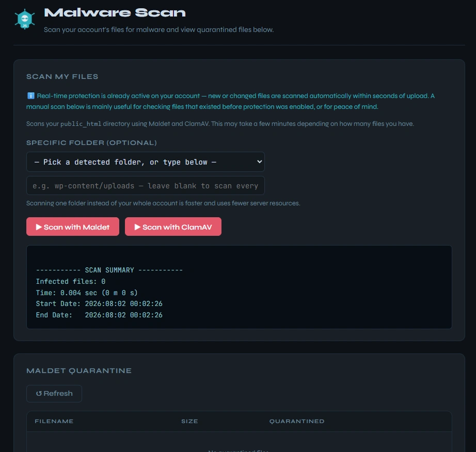The height and width of the screenshot is (452, 476).
Task: Click the Start Date output line
Action: (x=99, y=304)
